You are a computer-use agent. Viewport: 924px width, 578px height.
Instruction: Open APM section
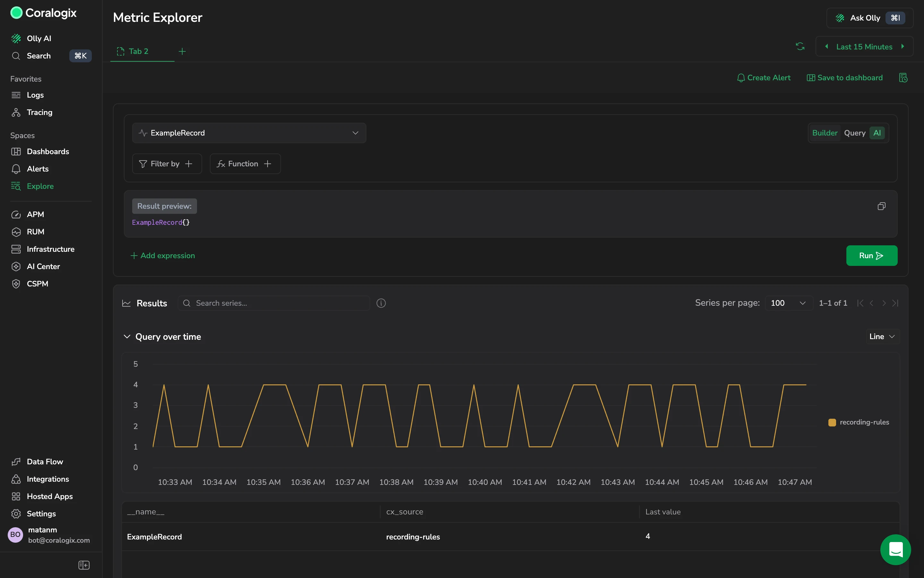(35, 215)
